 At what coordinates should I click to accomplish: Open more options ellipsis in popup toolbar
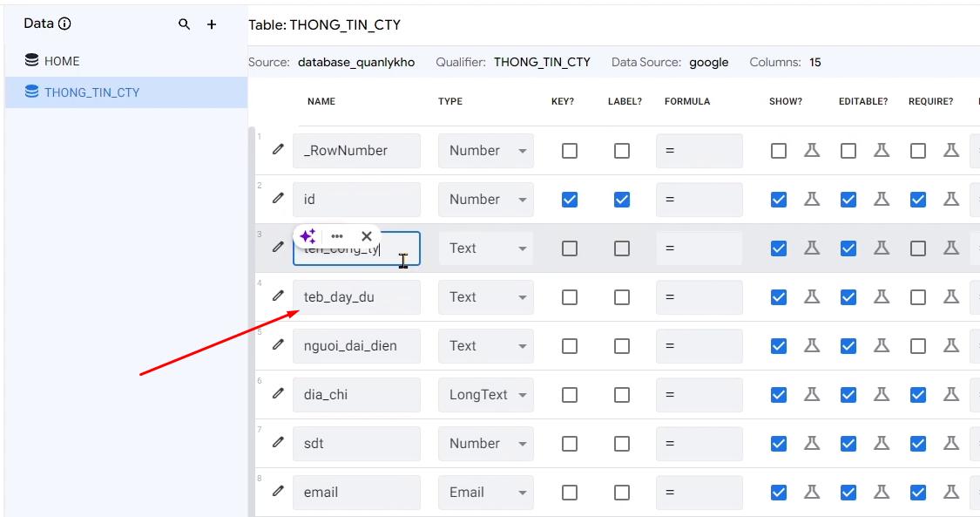tap(337, 236)
